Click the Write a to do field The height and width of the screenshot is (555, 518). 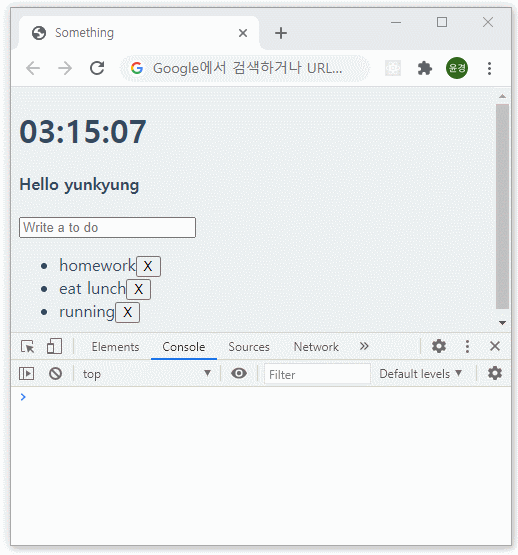tap(107, 228)
